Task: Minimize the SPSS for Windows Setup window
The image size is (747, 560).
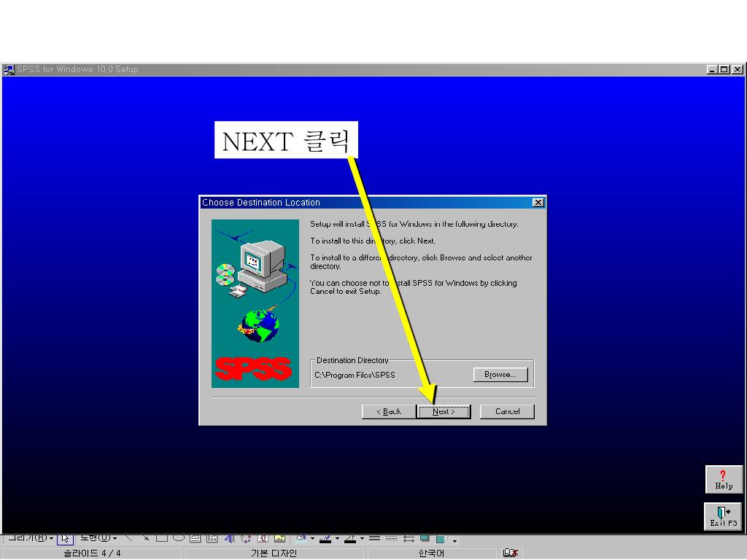Action: coord(712,69)
